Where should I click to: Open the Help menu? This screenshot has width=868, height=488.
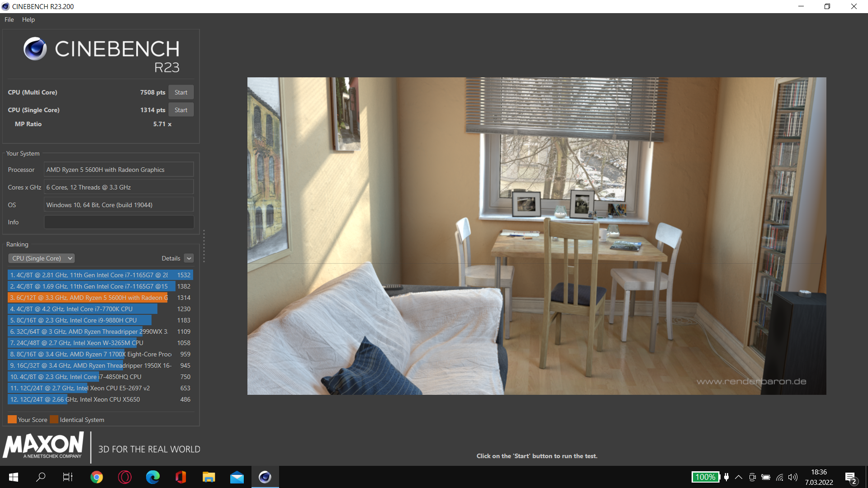28,19
